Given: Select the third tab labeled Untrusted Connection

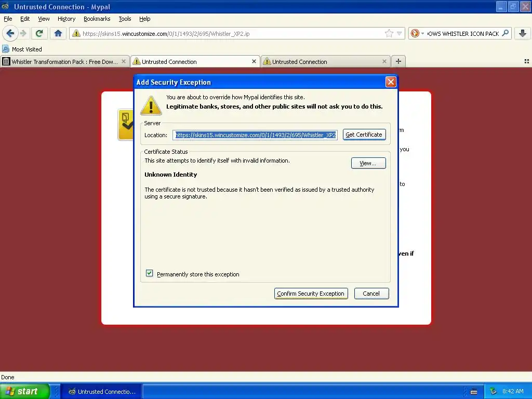Looking at the screenshot, I should pyautogui.click(x=325, y=61).
